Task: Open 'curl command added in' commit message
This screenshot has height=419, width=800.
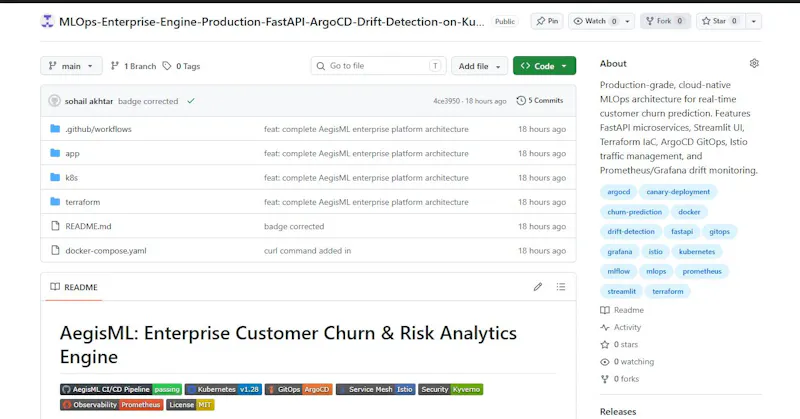Action: 308,251
